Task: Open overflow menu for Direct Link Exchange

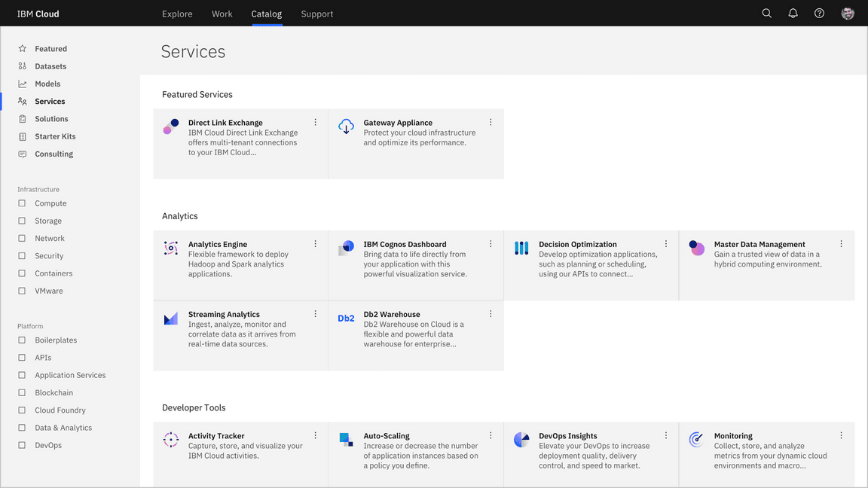Action: coord(315,122)
